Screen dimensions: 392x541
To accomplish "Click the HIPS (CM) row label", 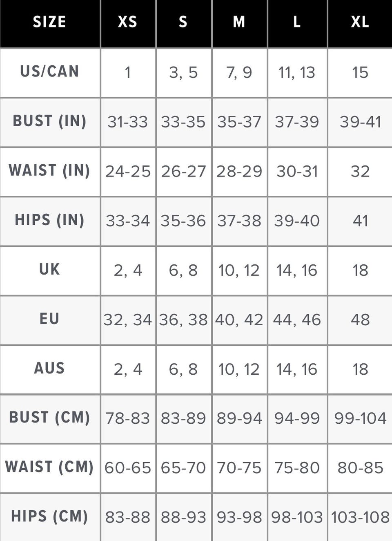I will click(x=50, y=517).
